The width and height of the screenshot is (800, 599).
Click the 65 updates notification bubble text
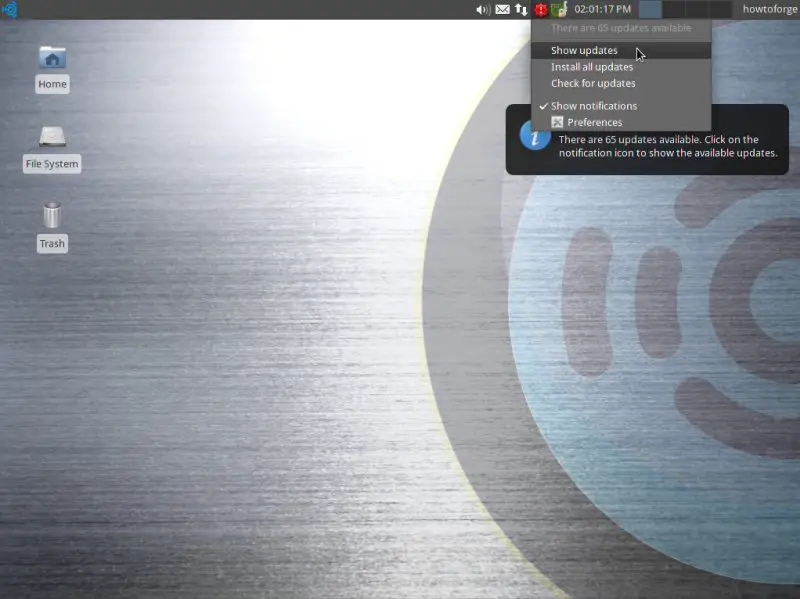click(668, 146)
